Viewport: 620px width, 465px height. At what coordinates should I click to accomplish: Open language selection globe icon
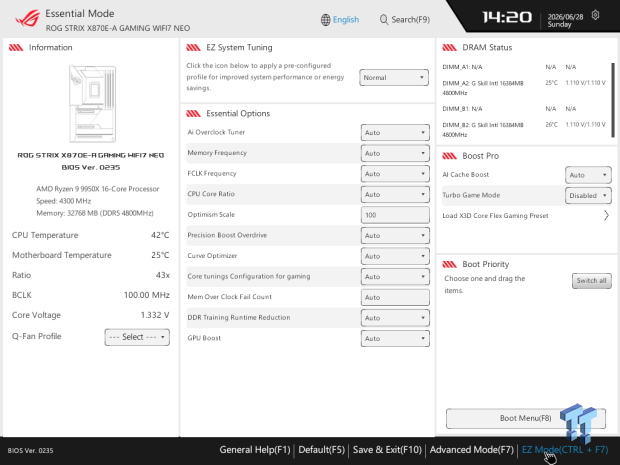pos(325,20)
